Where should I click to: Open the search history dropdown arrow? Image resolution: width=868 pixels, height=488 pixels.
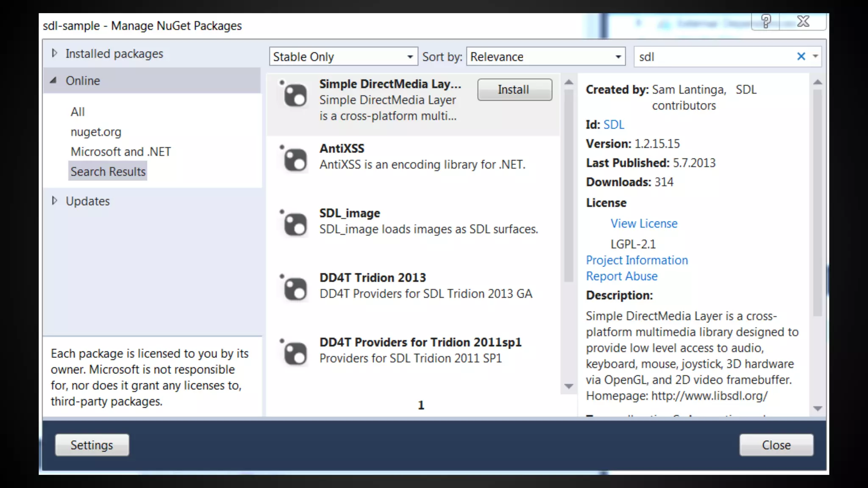[x=815, y=56]
